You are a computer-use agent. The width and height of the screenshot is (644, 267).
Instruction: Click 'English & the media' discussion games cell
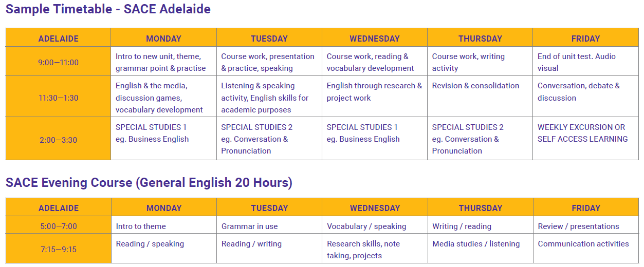coord(159,98)
